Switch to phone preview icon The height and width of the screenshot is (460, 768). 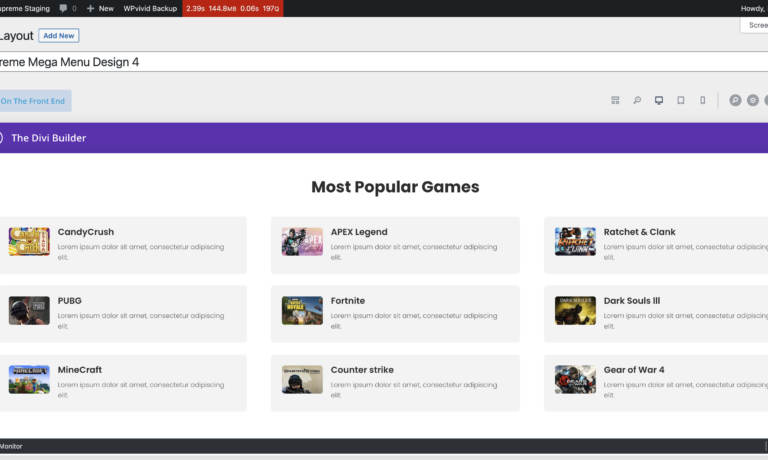click(x=702, y=100)
